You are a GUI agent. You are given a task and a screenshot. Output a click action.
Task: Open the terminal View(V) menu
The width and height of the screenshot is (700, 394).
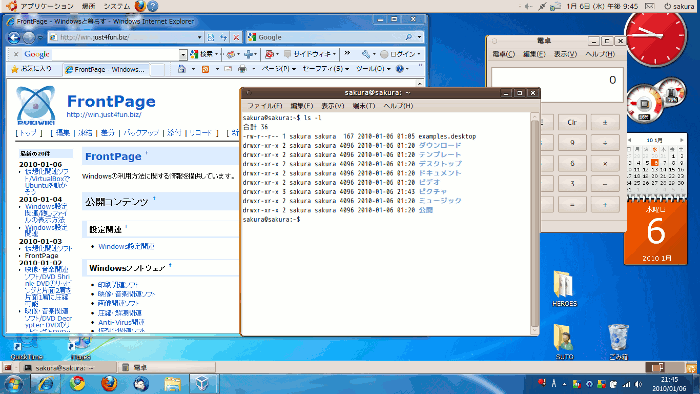click(x=333, y=106)
